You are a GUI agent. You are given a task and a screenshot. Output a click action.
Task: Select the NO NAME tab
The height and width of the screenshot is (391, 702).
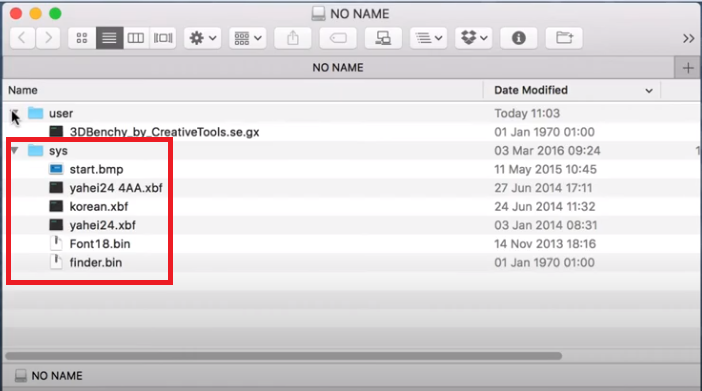[338, 68]
